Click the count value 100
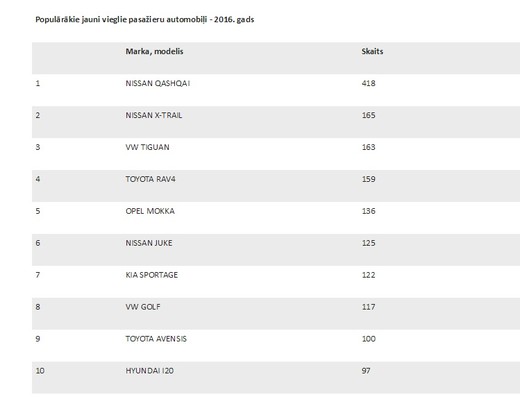 pyautogui.click(x=368, y=339)
